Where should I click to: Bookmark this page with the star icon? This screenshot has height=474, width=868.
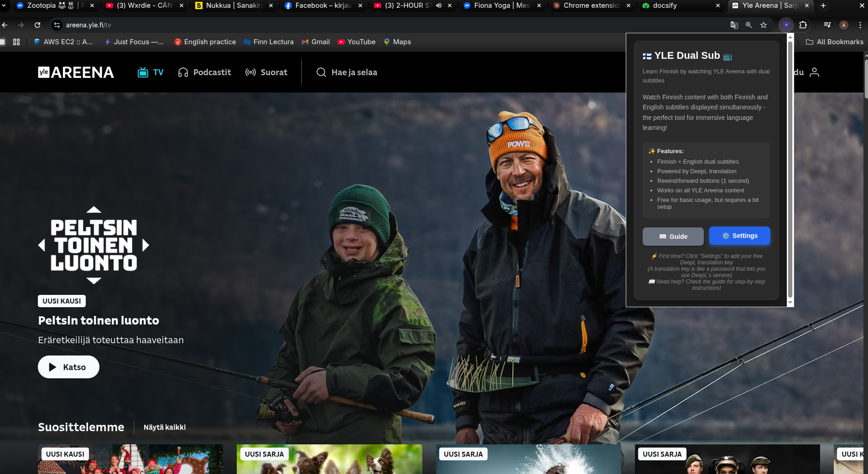(x=764, y=25)
